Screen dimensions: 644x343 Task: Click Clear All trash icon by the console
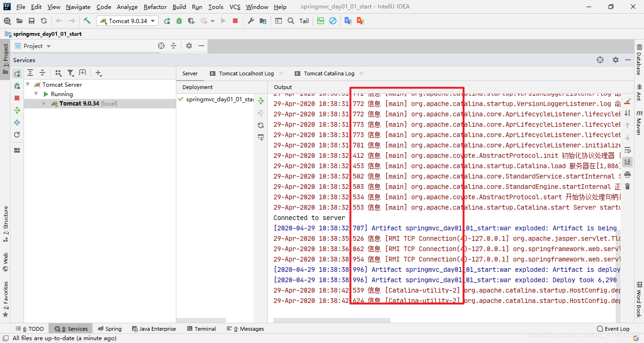point(627,187)
